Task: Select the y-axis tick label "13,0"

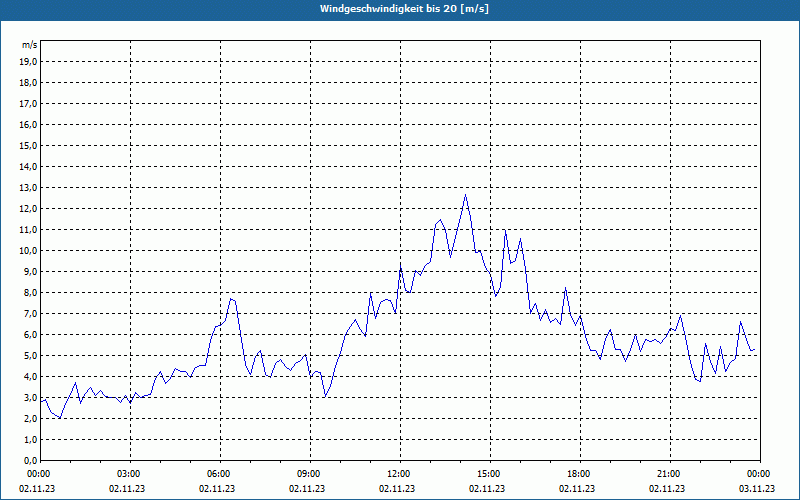Action: pos(29,188)
